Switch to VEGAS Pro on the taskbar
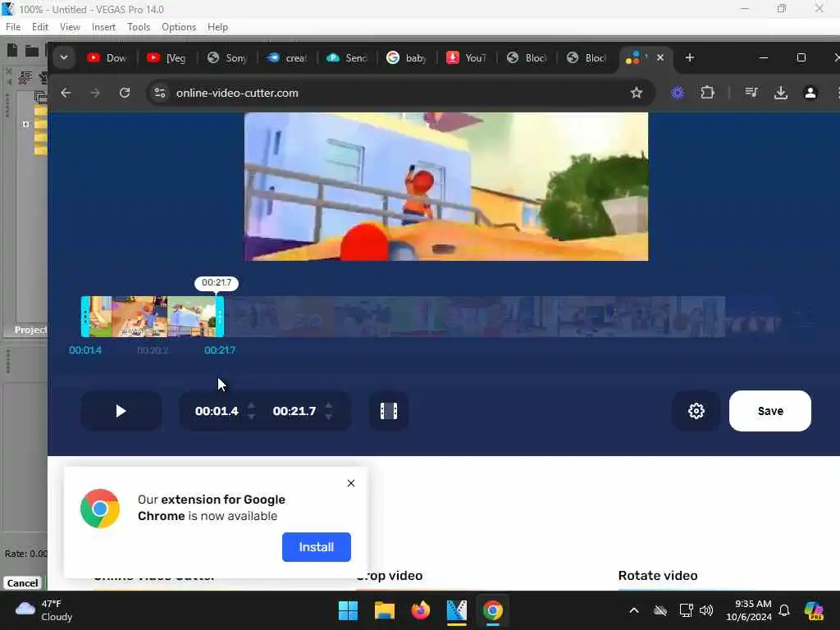This screenshot has width=840, height=630. tap(456, 610)
